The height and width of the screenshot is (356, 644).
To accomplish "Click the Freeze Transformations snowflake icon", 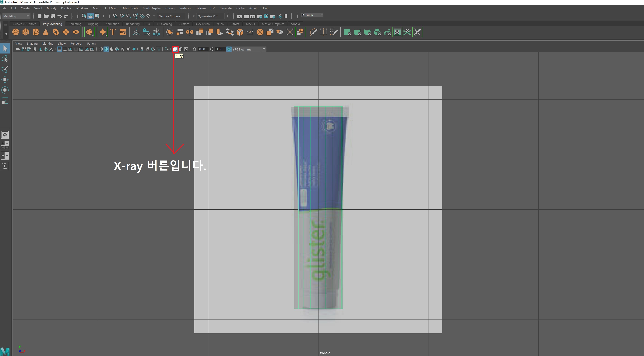I will pyautogui.click(x=156, y=32).
